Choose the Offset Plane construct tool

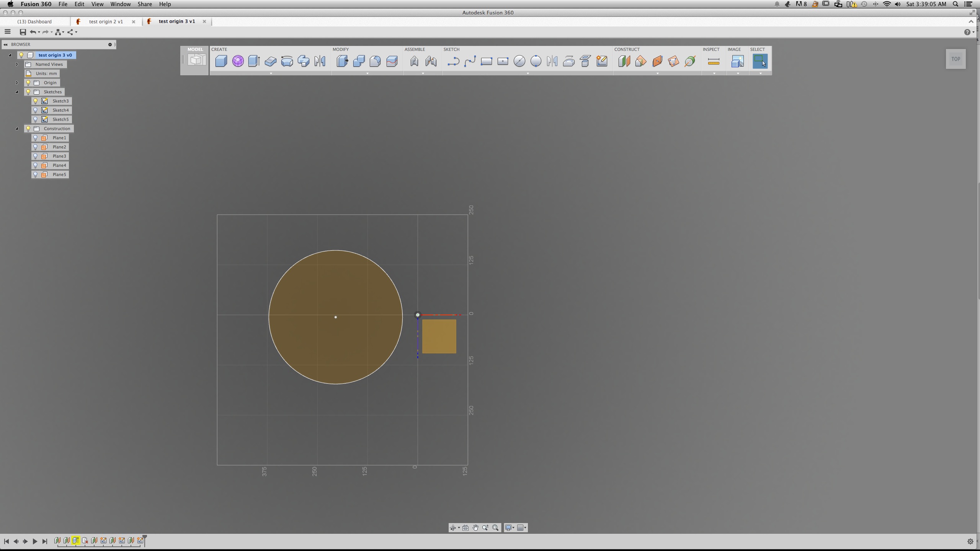(x=624, y=61)
